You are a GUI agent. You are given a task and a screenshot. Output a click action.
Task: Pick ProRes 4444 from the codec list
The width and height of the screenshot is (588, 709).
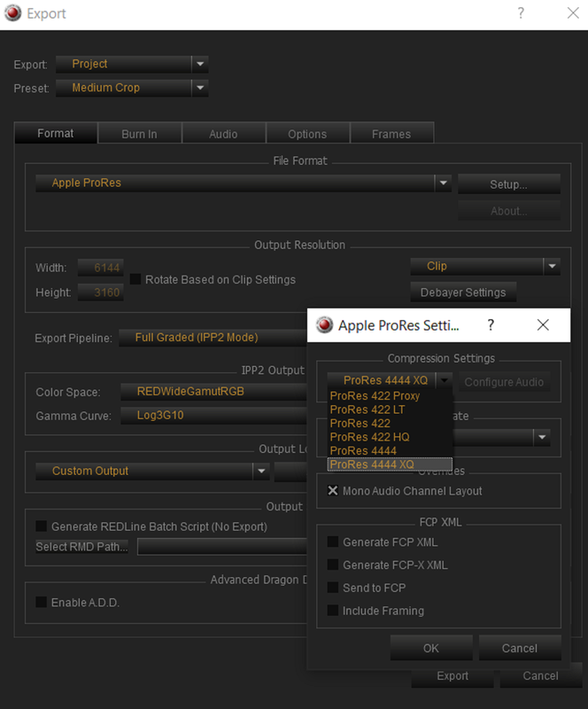pyautogui.click(x=390, y=451)
